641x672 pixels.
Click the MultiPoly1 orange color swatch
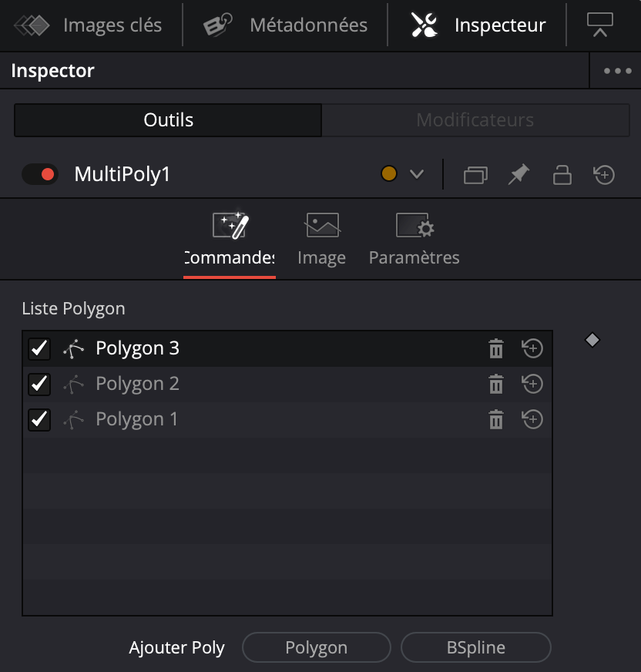click(x=388, y=173)
